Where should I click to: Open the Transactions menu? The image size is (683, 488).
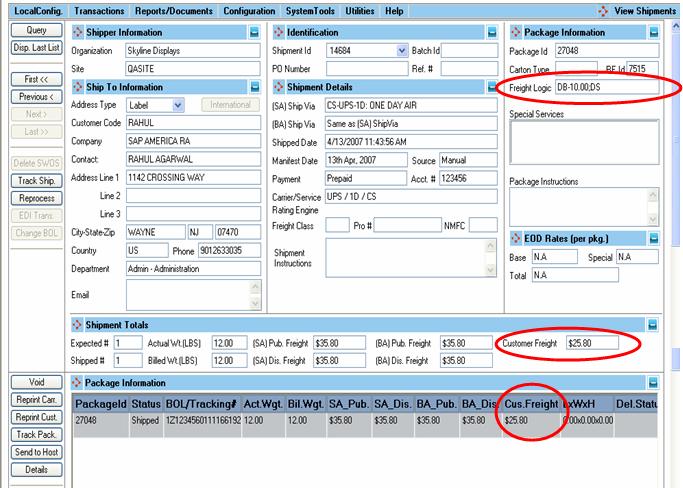click(99, 10)
